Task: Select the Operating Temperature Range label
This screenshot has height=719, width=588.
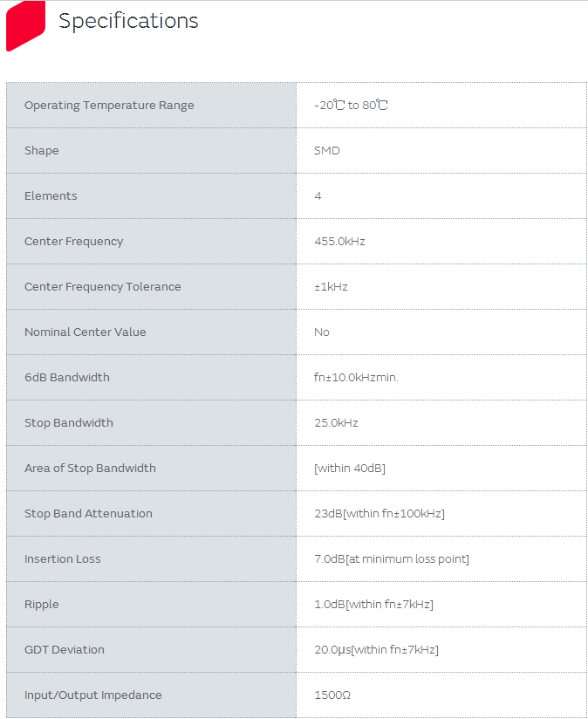Action: (x=109, y=106)
